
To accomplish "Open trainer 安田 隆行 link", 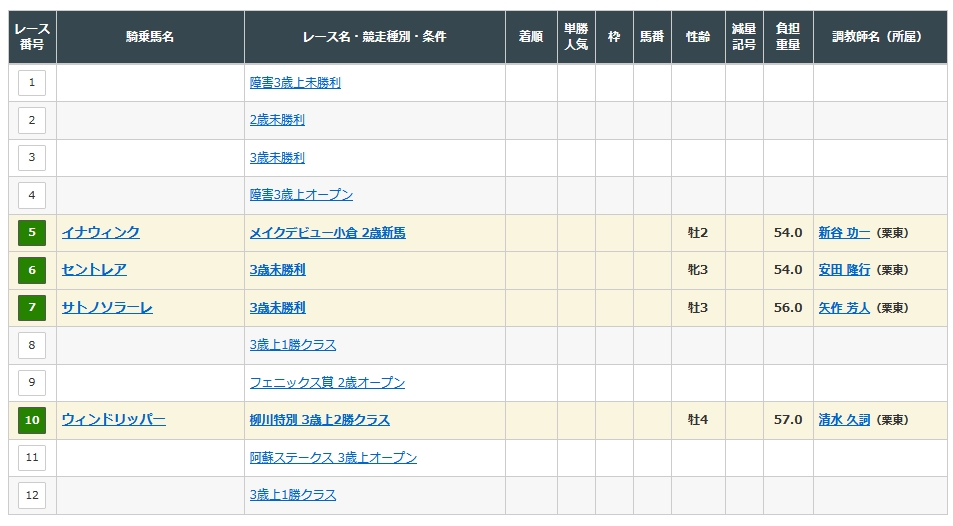I will (843, 270).
